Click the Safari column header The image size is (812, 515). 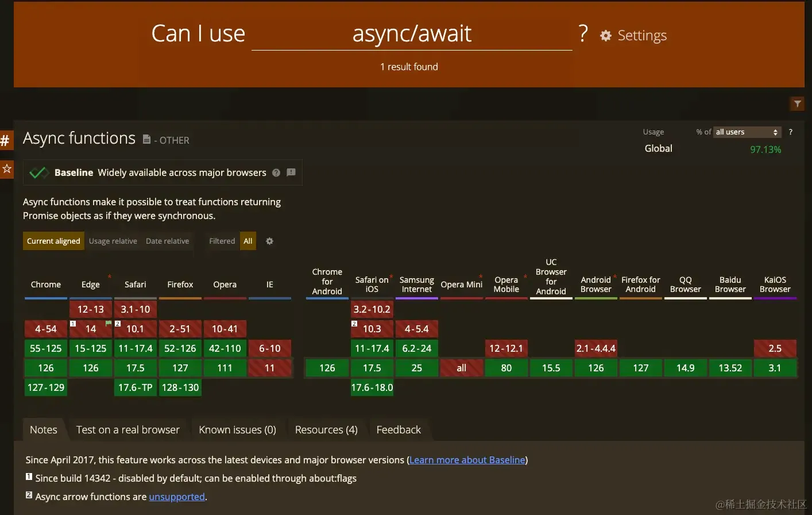pyautogui.click(x=136, y=285)
